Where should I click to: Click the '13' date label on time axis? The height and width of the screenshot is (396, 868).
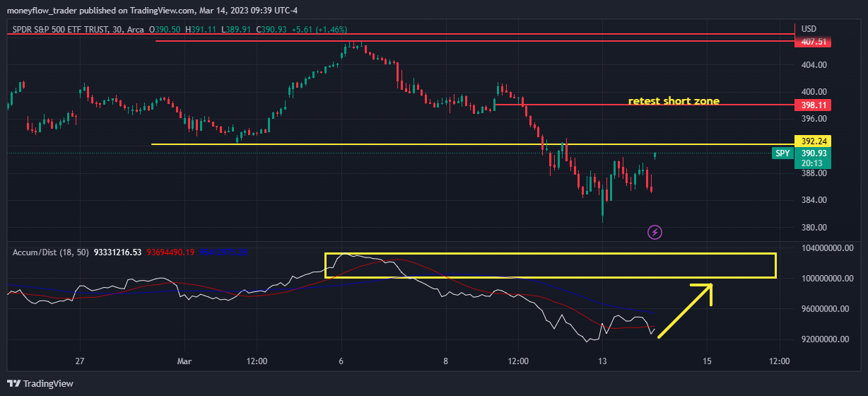pyautogui.click(x=602, y=361)
